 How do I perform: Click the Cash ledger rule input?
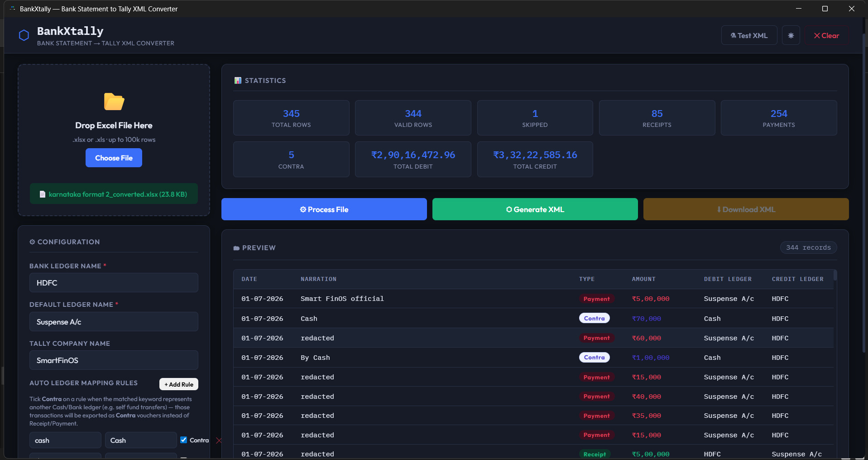[x=141, y=441]
